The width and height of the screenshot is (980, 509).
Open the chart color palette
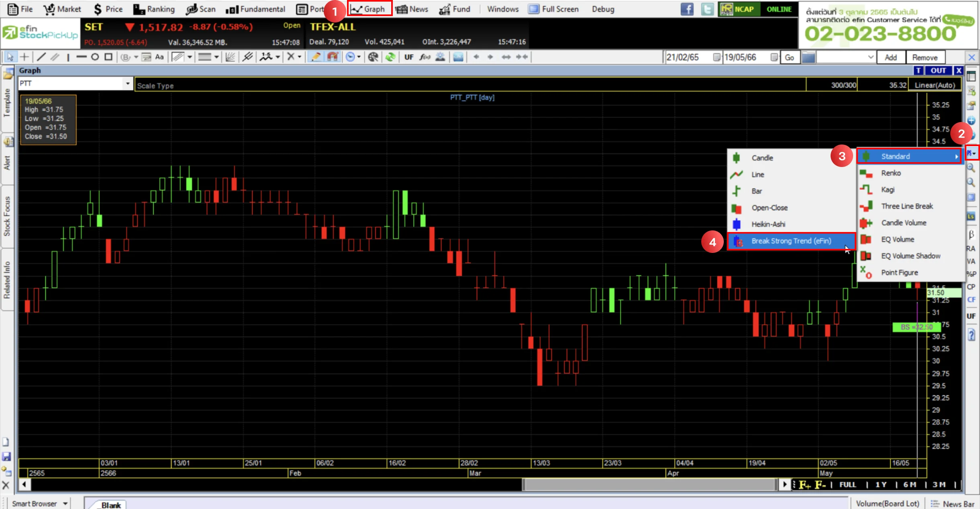(x=373, y=57)
